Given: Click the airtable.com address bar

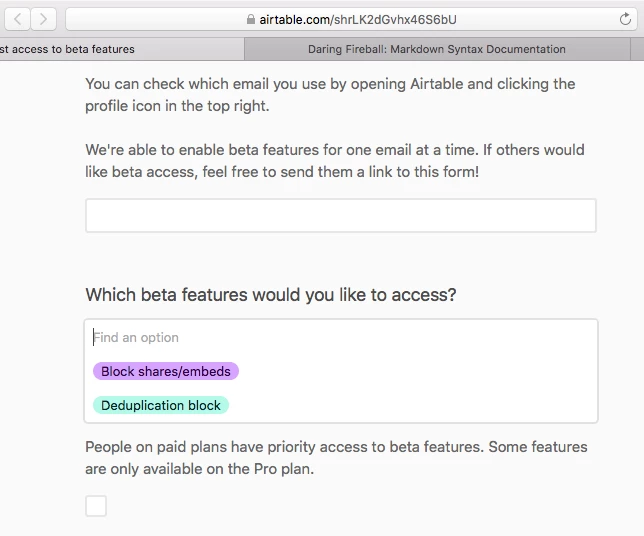Looking at the screenshot, I should [352, 19].
